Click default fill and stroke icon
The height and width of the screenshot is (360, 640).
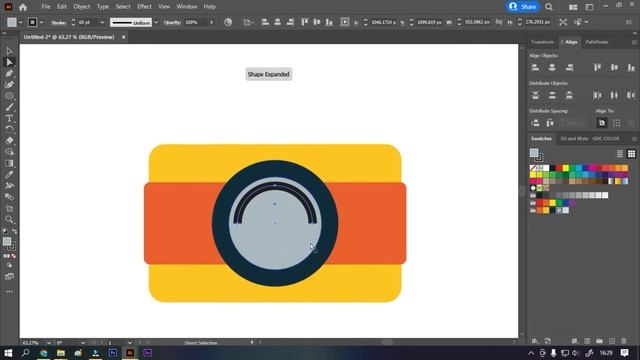pyautogui.click(x=5, y=231)
